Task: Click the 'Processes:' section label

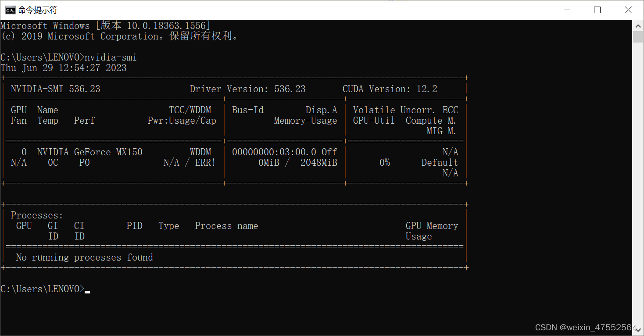Action: click(x=37, y=215)
